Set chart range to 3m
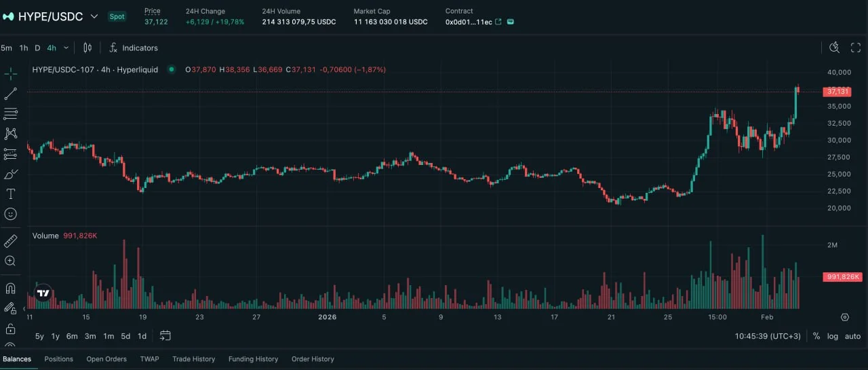Image resolution: width=868 pixels, height=370 pixels. (x=90, y=336)
